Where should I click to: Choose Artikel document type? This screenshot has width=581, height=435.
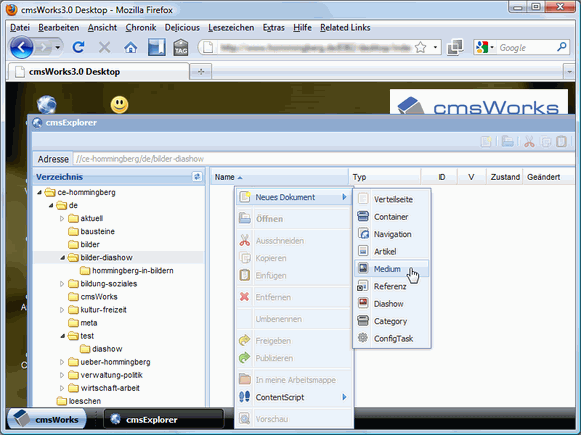point(392,252)
